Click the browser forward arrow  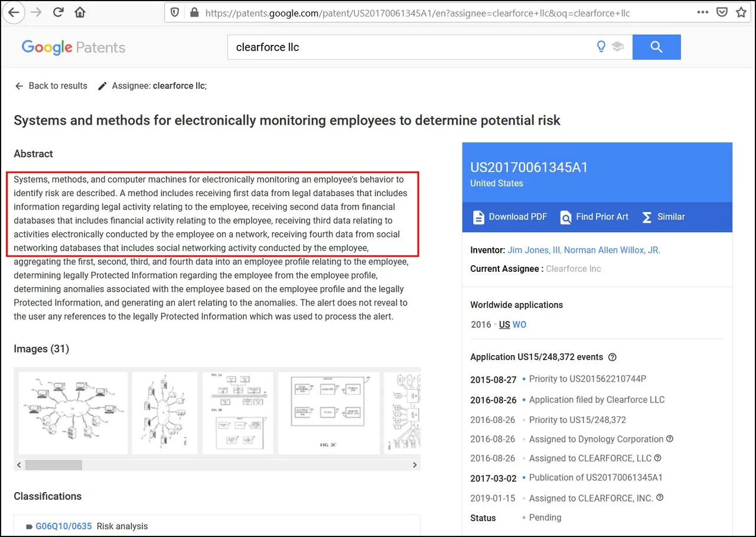tap(36, 12)
